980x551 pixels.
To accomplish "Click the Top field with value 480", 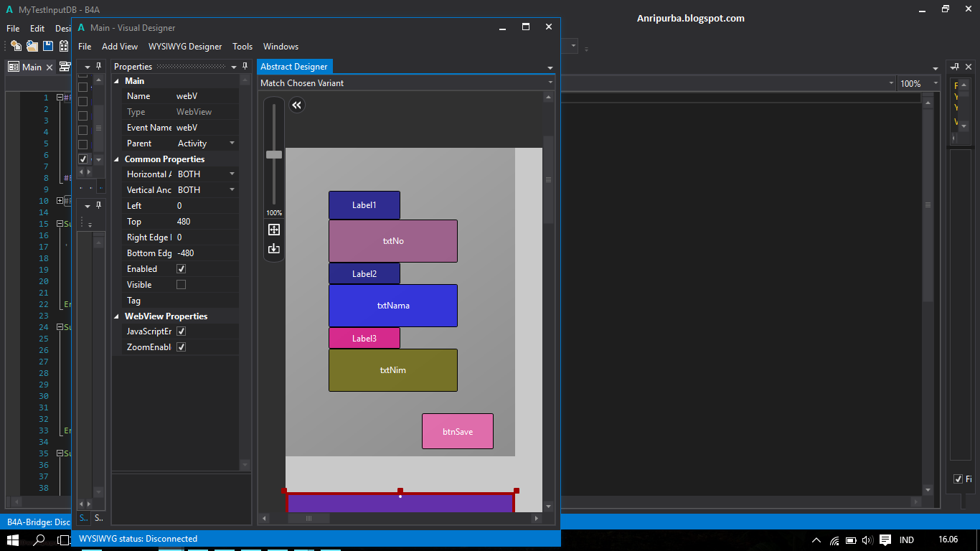I will tap(206, 222).
